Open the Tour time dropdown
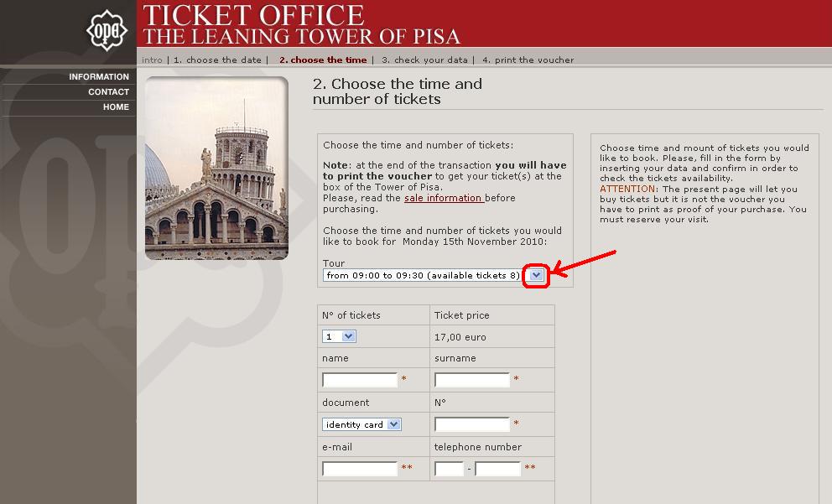The height and width of the screenshot is (504, 832). 537,275
